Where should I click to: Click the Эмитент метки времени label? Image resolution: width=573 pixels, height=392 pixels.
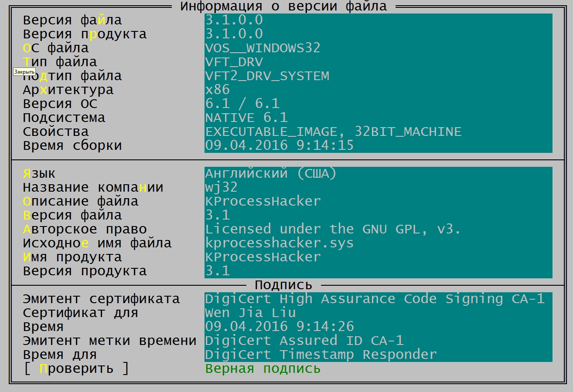point(110,341)
